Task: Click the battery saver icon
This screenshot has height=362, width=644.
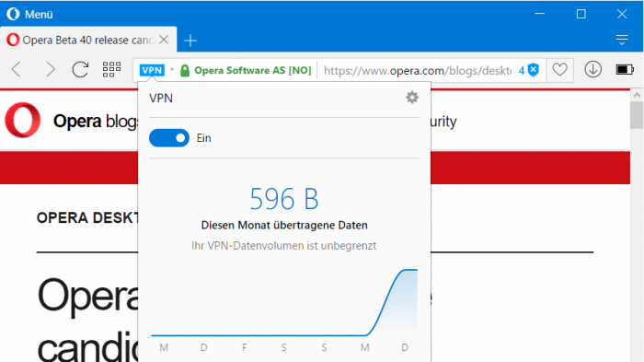Action: pyautogui.click(x=625, y=69)
